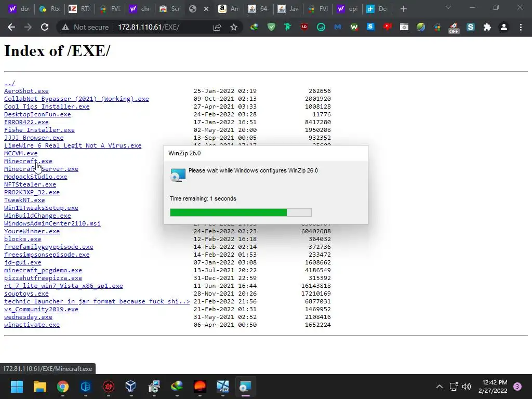Open Cool Tips Installer.exe link
This screenshot has width=532, height=399.
point(47,107)
